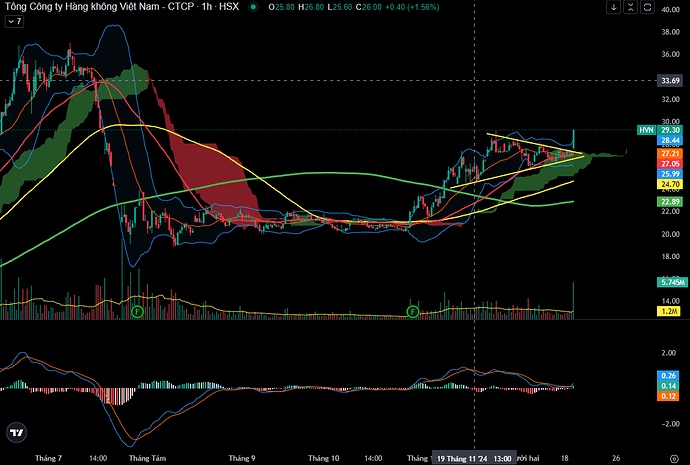Click the green market status dot
Image resolution: width=690 pixels, height=465 pixels.
pos(253,7)
